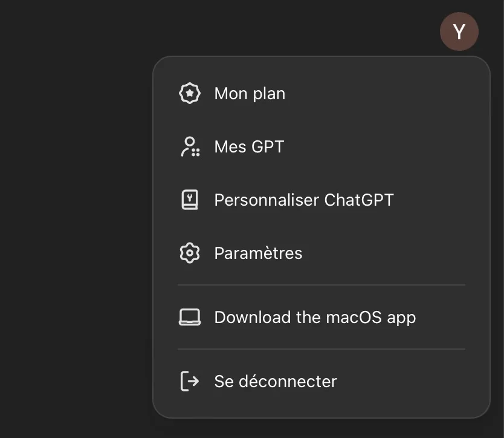
Task: Select Download the macOS app
Action: (320, 318)
